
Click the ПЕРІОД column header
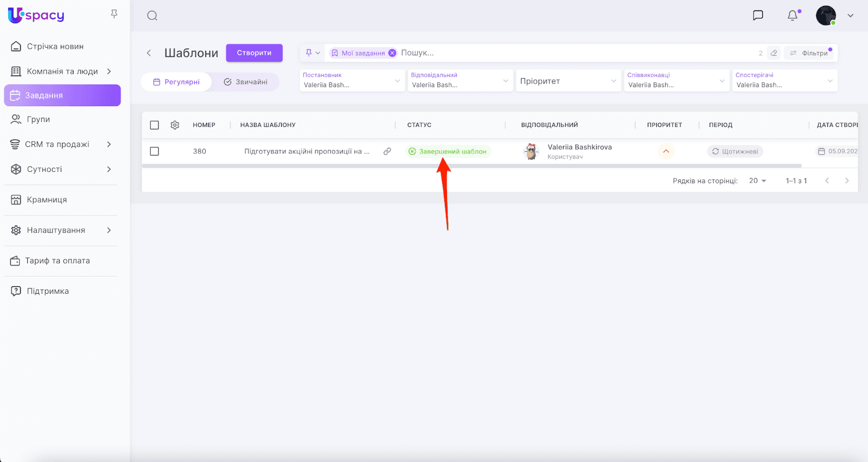click(x=720, y=125)
